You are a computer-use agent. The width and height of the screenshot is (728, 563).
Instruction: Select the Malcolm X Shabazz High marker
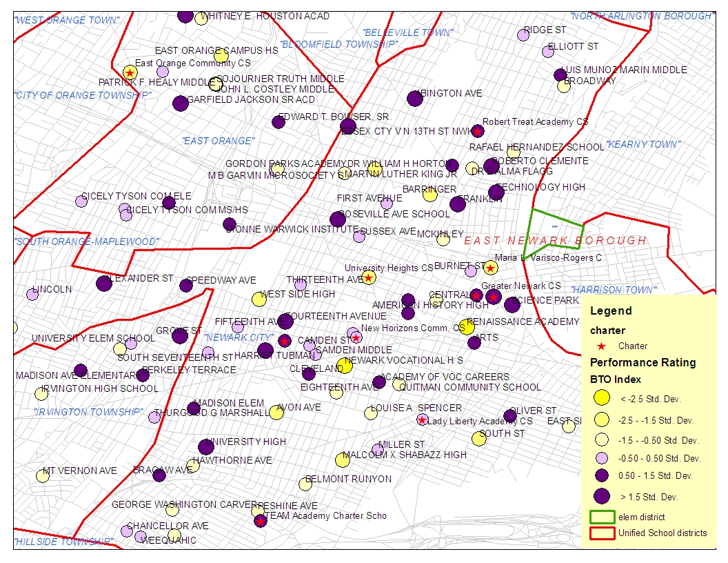(x=343, y=460)
